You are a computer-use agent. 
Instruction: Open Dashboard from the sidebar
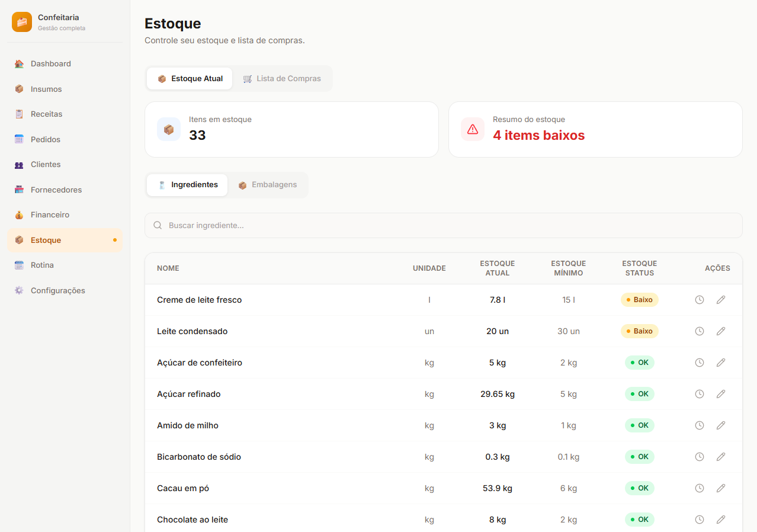tap(51, 64)
